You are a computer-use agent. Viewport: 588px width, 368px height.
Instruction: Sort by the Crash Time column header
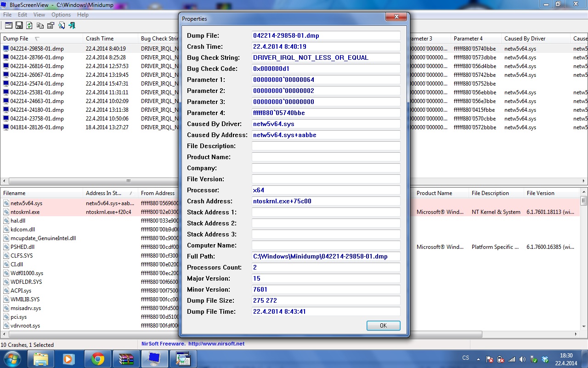(x=111, y=39)
